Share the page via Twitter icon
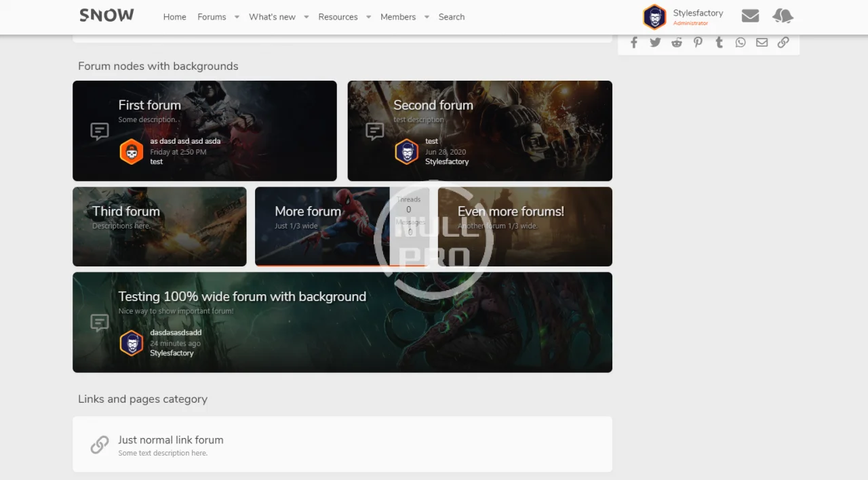Image resolution: width=868 pixels, height=480 pixels. (x=655, y=43)
